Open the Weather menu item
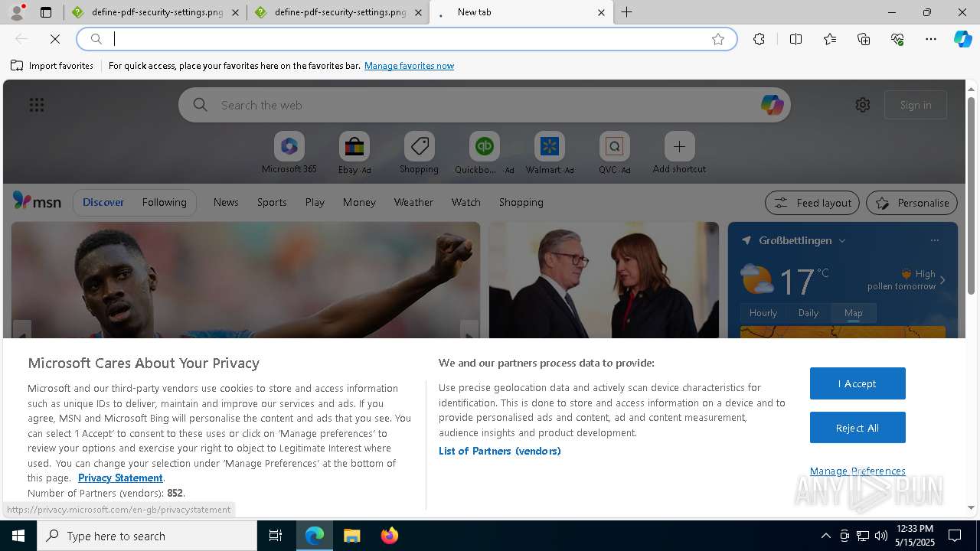Viewport: 980px width, 551px height. pyautogui.click(x=413, y=202)
